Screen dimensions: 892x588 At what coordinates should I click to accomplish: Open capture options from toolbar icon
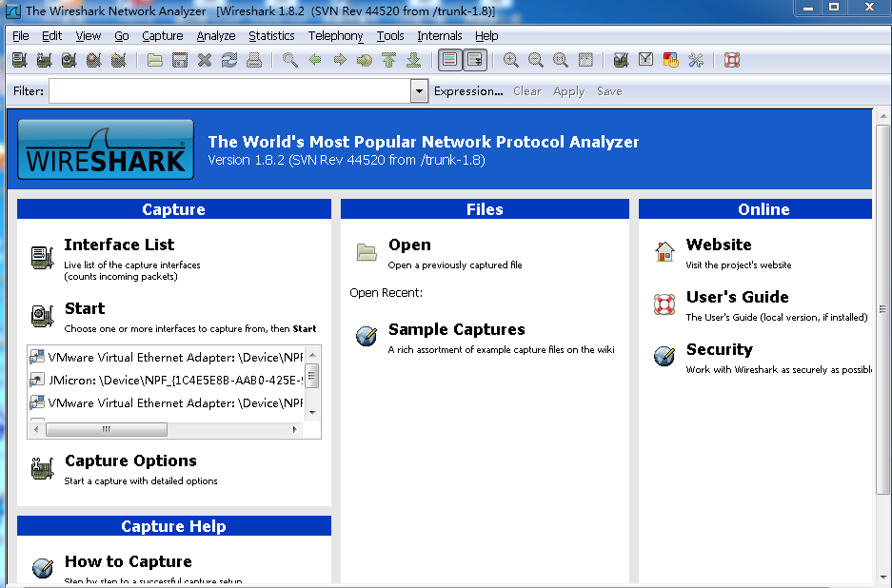click(x=45, y=60)
